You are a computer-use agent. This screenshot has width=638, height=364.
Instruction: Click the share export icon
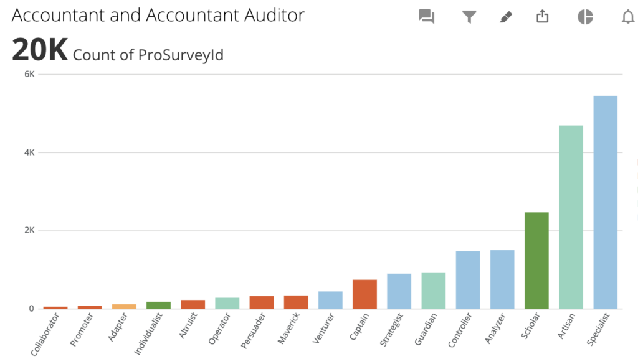coord(541,17)
